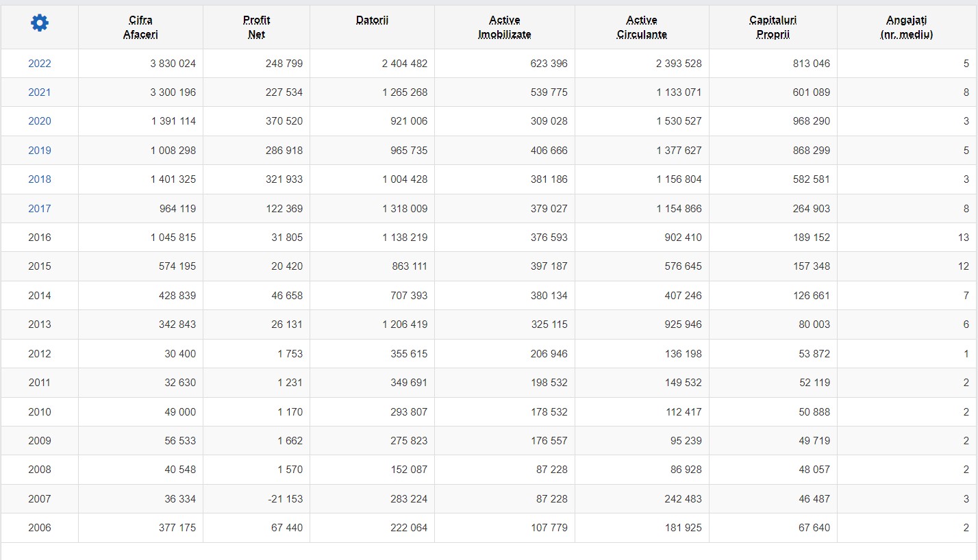Click the Cifra Afaceri column header
Screen dimensions: 978x560
tap(140, 27)
